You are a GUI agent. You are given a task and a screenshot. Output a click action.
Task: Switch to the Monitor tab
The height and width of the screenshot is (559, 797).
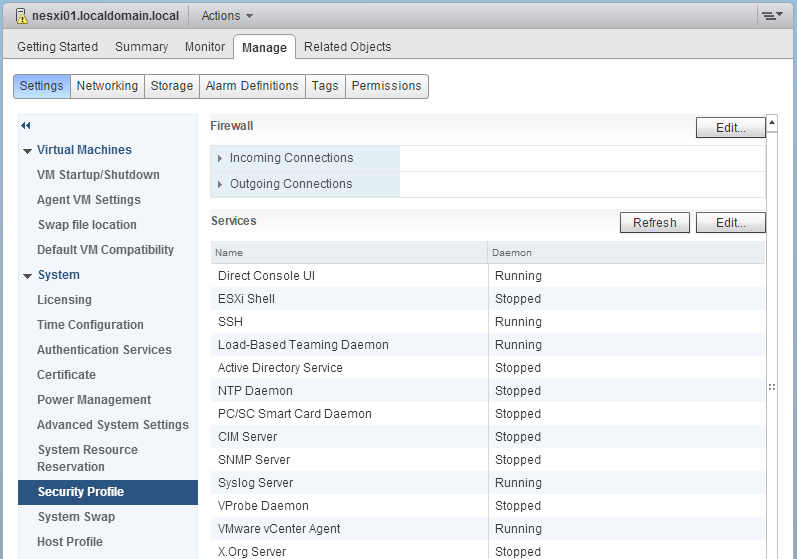(205, 47)
